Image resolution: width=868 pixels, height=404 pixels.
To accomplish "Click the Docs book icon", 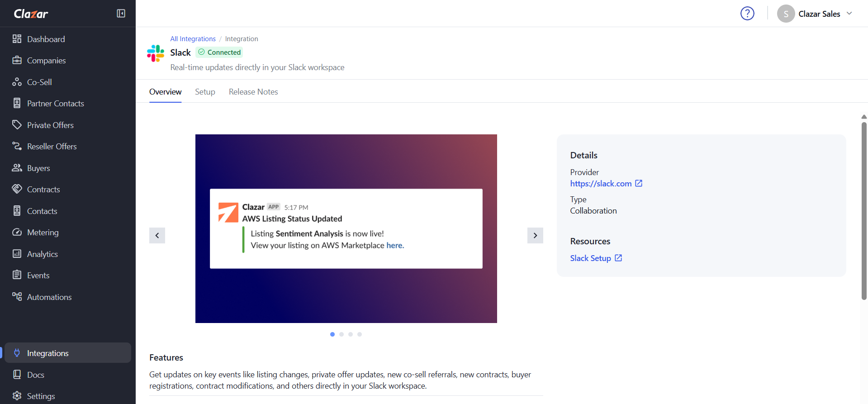I will tap(17, 375).
